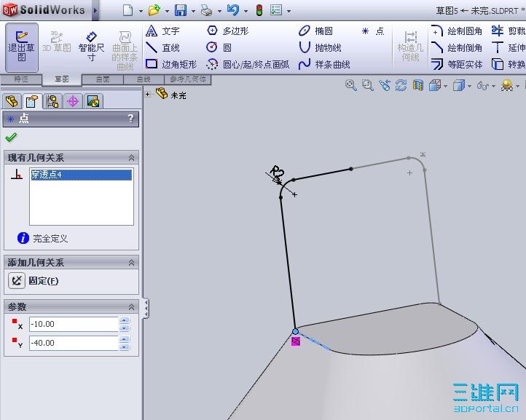Screen dimensions: 526x420
Task: Select the Polygon (多边形) tool
Action: 228,31
